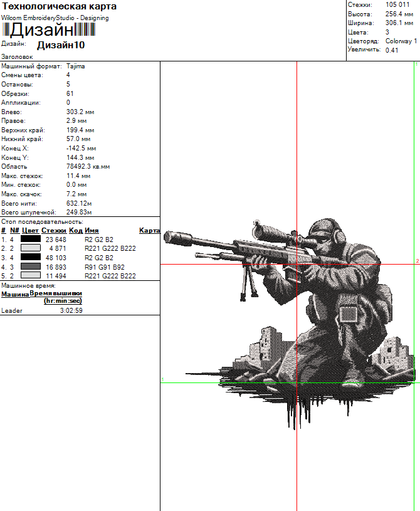Click the black color swatch in row 1
Screen dimensions: 420x511
tap(31, 239)
